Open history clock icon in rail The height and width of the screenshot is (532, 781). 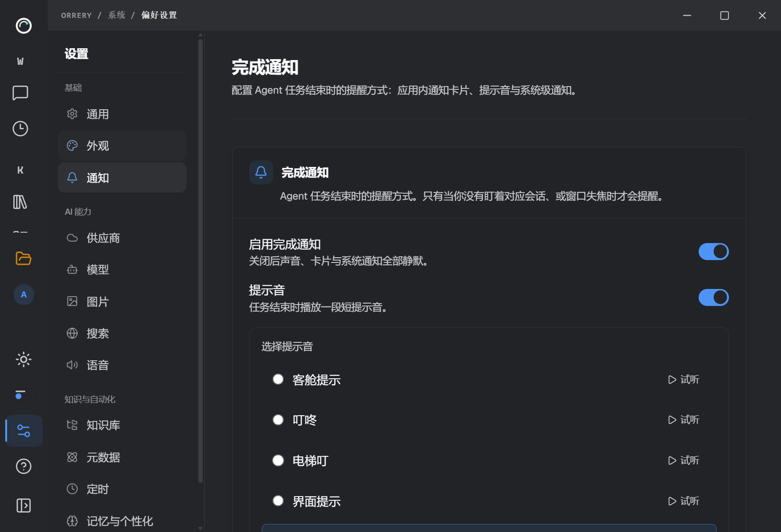point(20,129)
